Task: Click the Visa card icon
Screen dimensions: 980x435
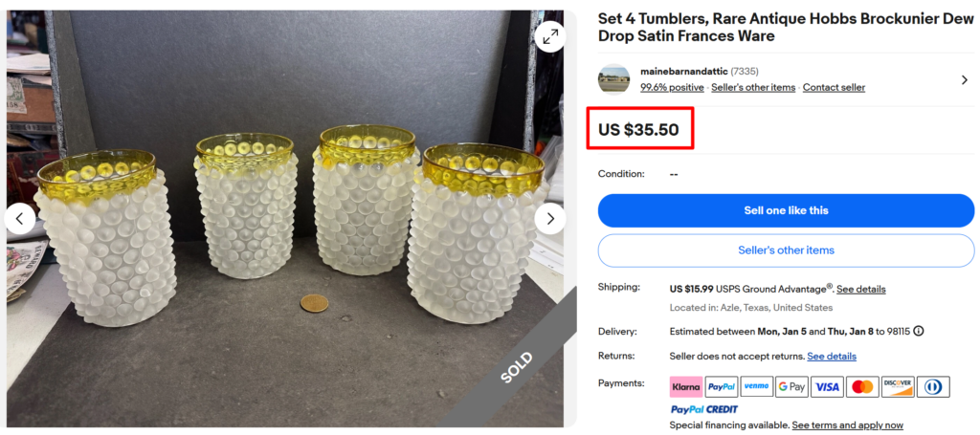Action: (x=827, y=387)
